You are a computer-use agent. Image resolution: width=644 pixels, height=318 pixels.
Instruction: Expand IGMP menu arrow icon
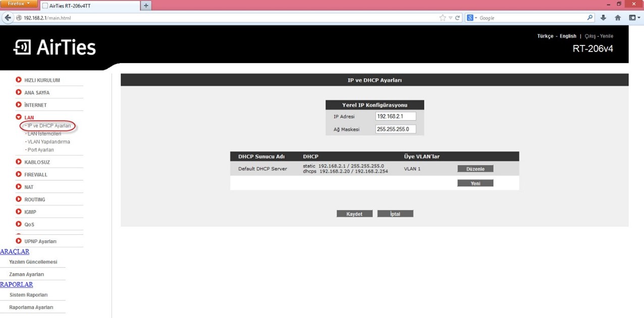tap(19, 211)
